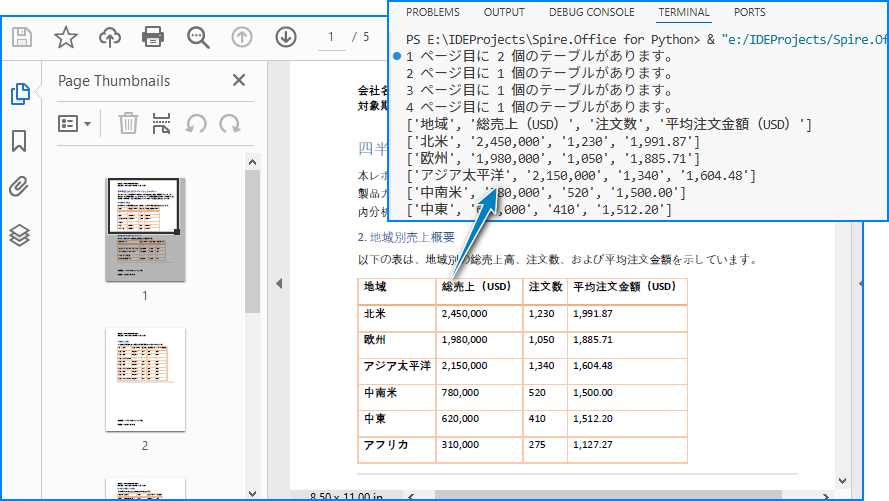Switch to the DEBUG CONSOLE tab
The width and height of the screenshot is (889, 501).
[591, 12]
